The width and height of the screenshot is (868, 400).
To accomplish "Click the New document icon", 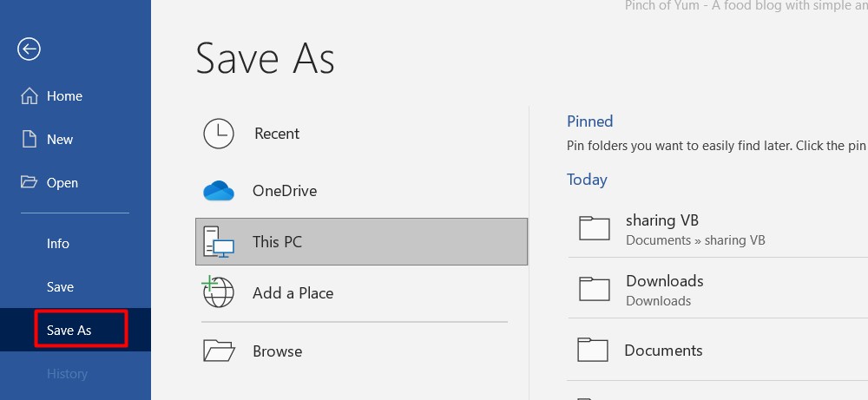I will point(30,140).
